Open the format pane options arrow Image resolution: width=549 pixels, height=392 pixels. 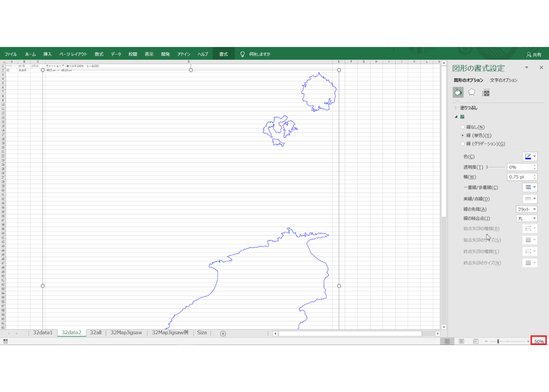526,68
